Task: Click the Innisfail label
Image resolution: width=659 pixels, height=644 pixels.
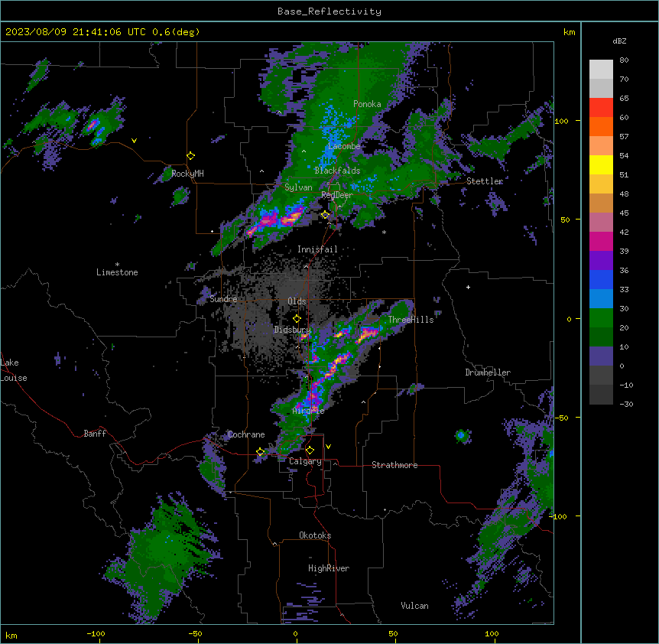Action: (317, 249)
